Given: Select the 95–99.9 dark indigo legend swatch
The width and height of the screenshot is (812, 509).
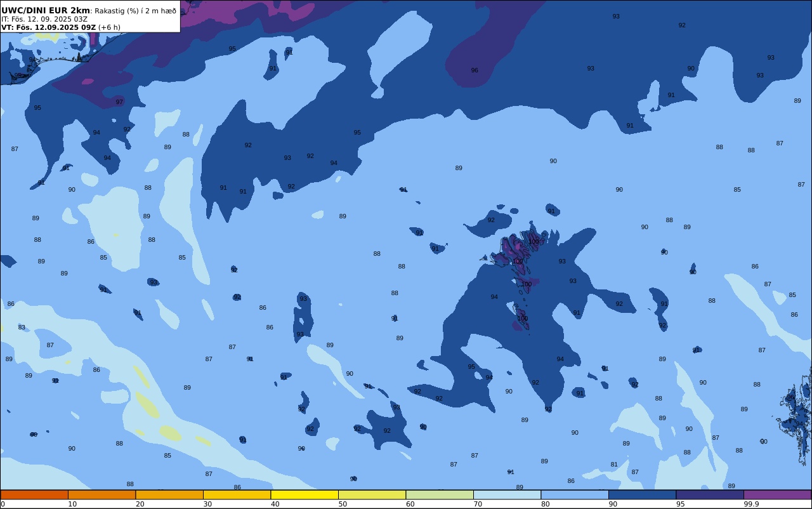Looking at the screenshot, I should click(x=710, y=494).
